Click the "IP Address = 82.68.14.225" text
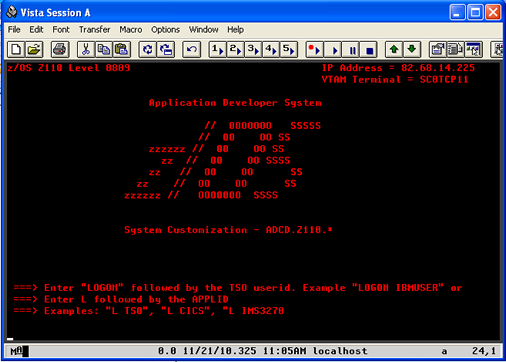 click(398, 68)
